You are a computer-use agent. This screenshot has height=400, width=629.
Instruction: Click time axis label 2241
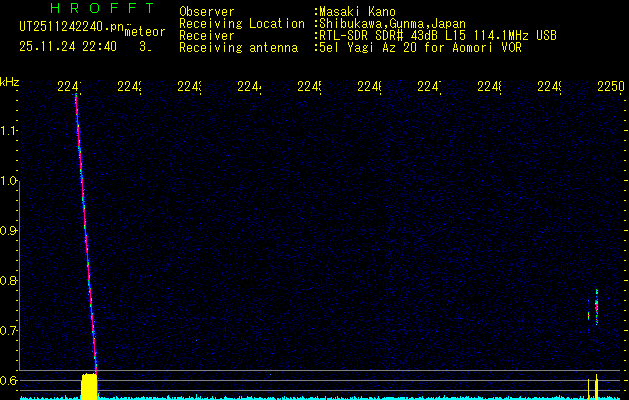[69, 86]
